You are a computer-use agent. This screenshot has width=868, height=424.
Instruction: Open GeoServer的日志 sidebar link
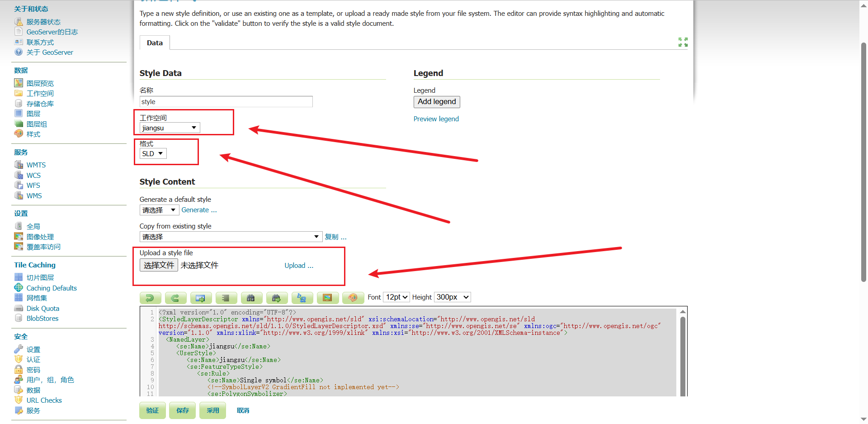click(52, 32)
